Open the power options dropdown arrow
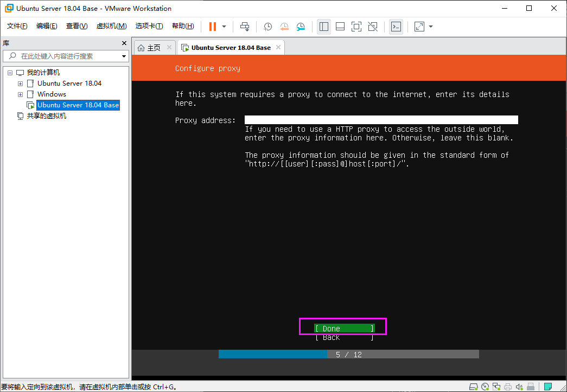The height and width of the screenshot is (392, 567). click(x=224, y=27)
